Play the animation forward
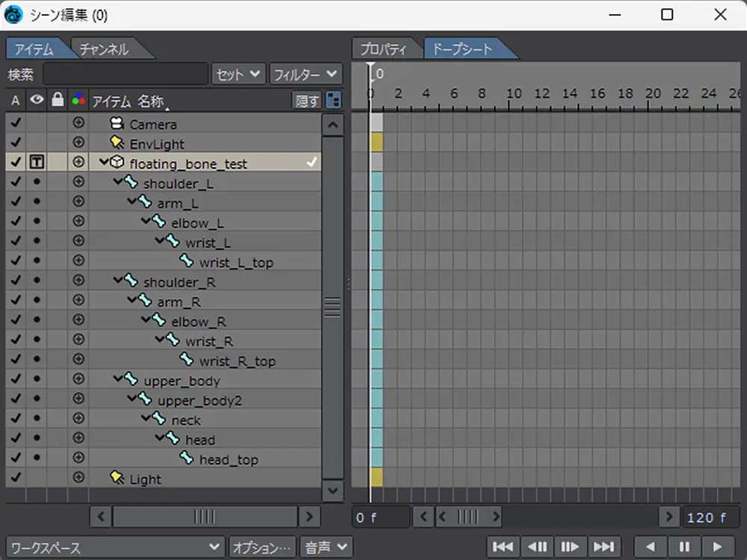This screenshot has width=747, height=560. pos(718,547)
